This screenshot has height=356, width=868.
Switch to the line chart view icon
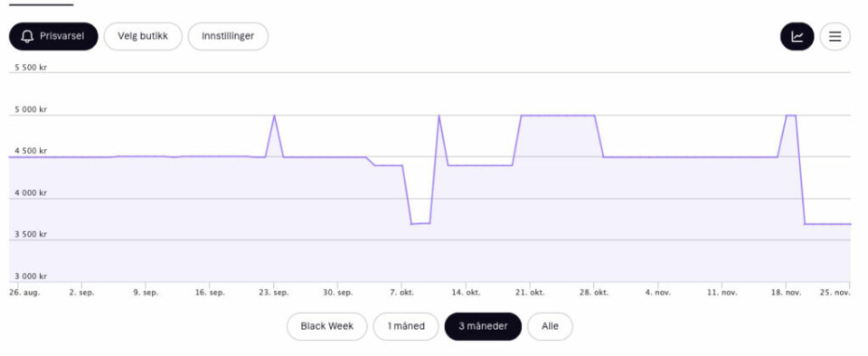(797, 36)
